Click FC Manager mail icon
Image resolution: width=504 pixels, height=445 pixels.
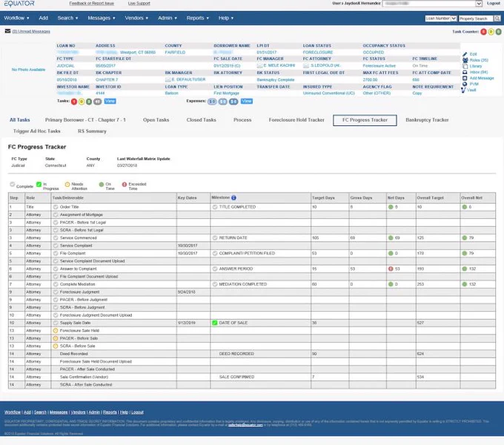tap(259, 65)
